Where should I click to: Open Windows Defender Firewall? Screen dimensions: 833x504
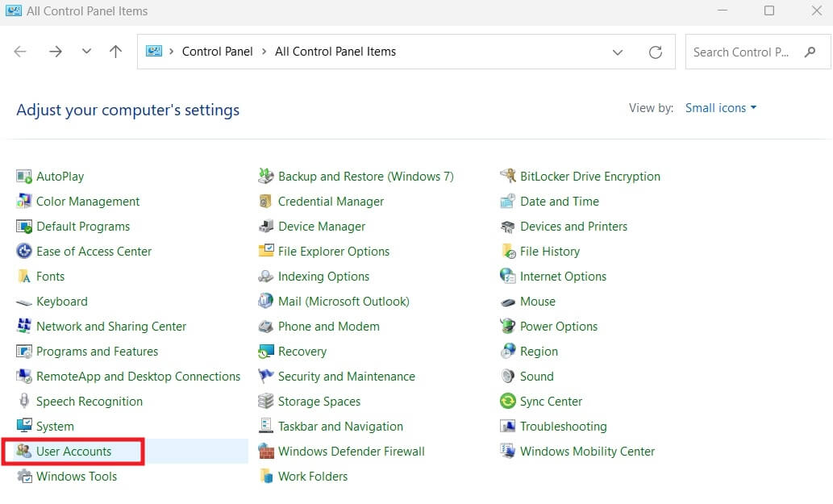[x=352, y=451]
